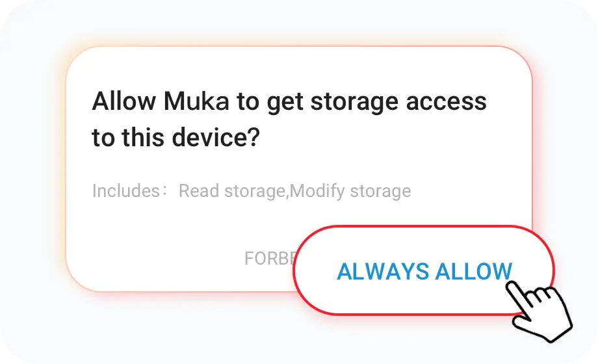Click the word 'ALLOW' in the blue button label
598x364 pixels.
pos(473,272)
